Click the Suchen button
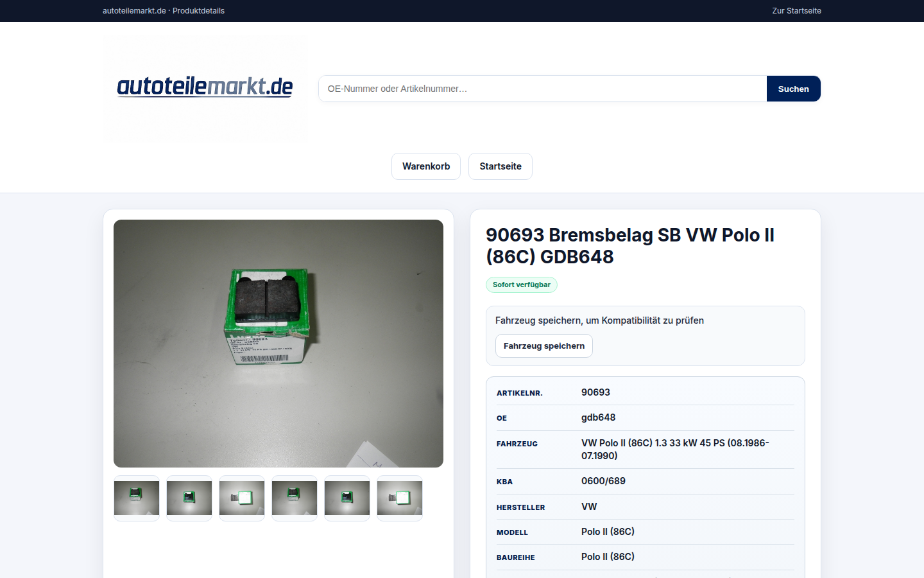This screenshot has height=578, width=924. [794, 89]
